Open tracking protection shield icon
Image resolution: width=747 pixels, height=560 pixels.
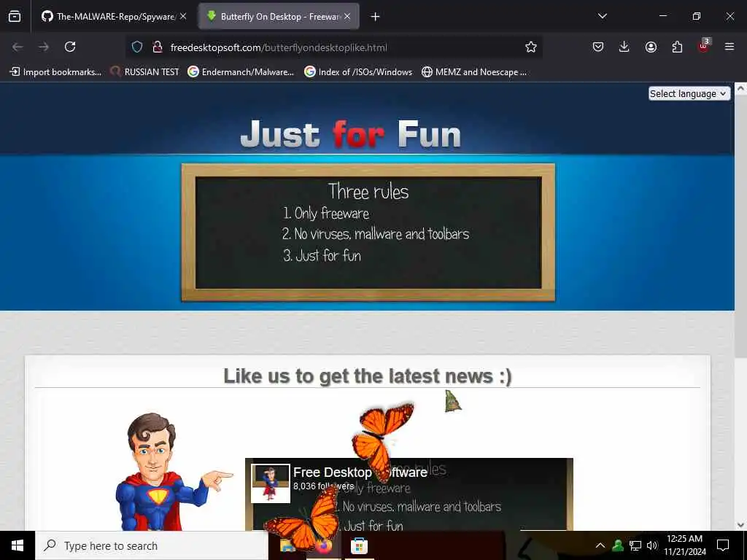137,47
